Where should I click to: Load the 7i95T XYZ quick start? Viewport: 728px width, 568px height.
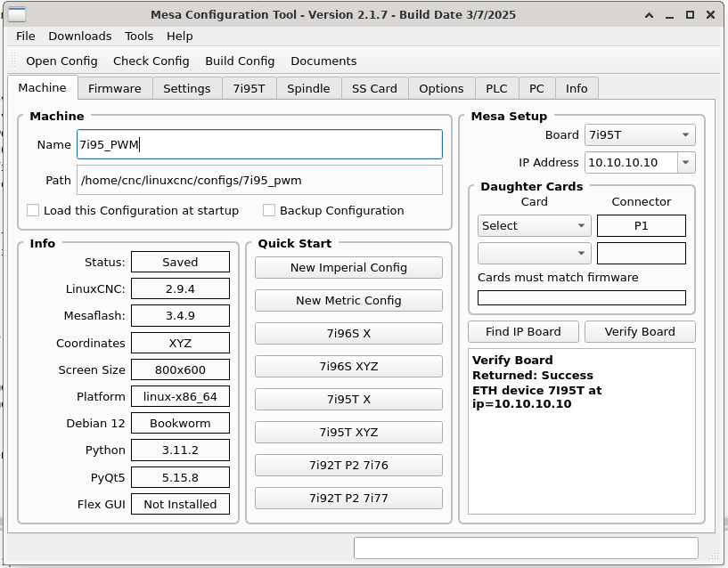pos(348,433)
